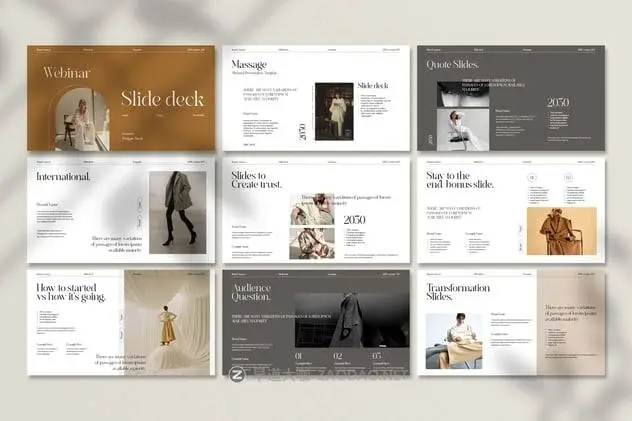
Task: Click first circle badge on bonus slide
Action: click(530, 179)
